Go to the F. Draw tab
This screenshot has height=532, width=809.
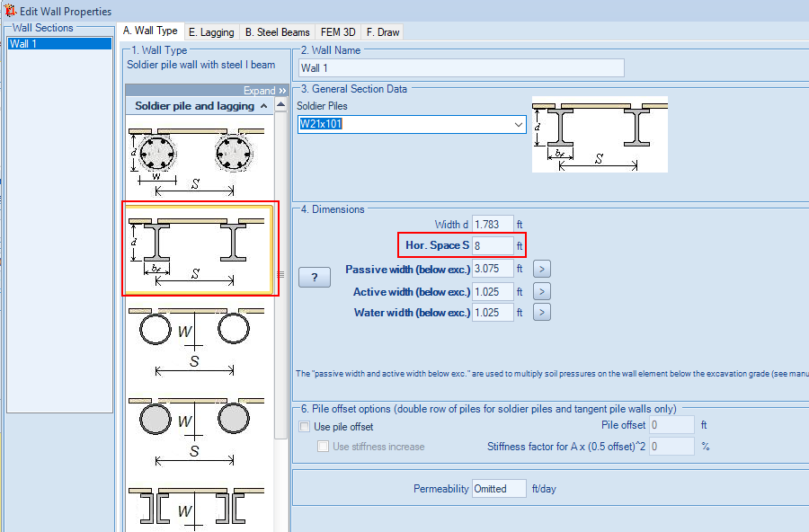383,32
